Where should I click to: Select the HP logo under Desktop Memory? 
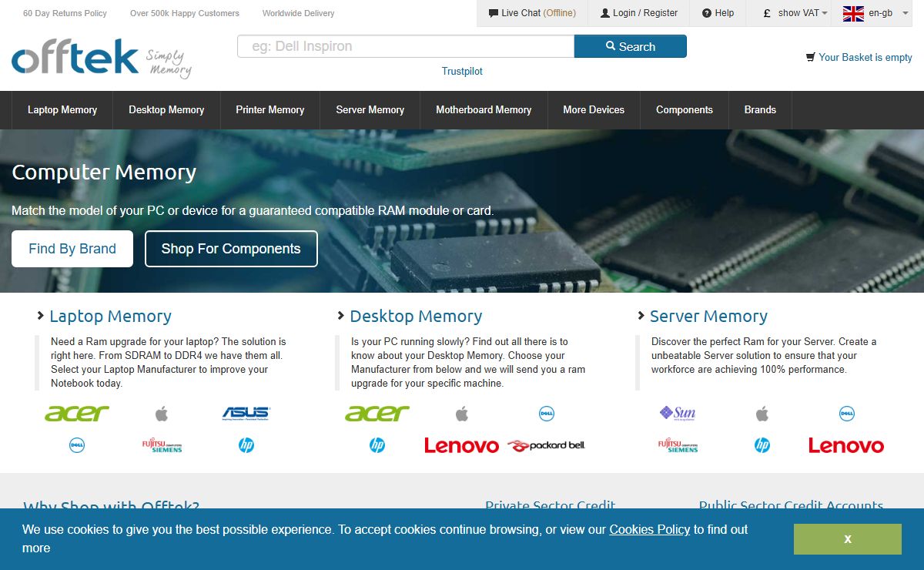(377, 445)
